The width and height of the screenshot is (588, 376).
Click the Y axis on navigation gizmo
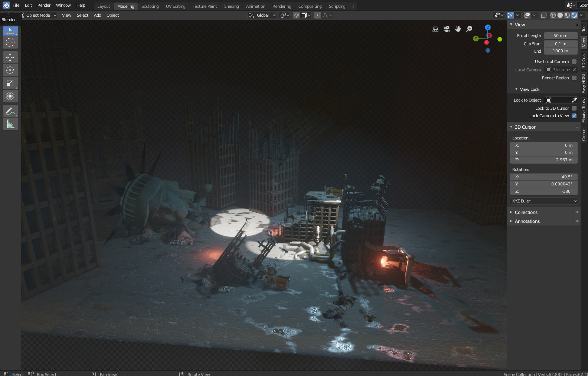(476, 39)
